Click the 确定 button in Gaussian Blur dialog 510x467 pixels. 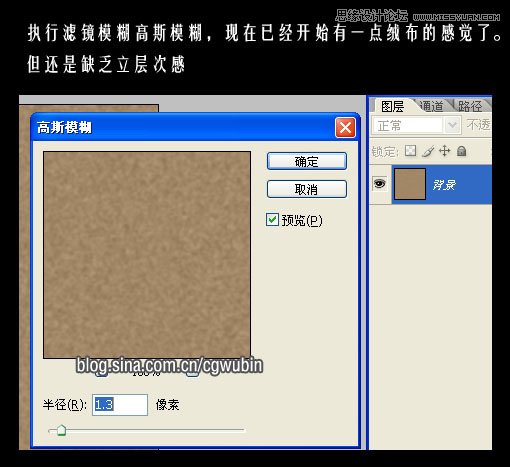[x=307, y=161]
